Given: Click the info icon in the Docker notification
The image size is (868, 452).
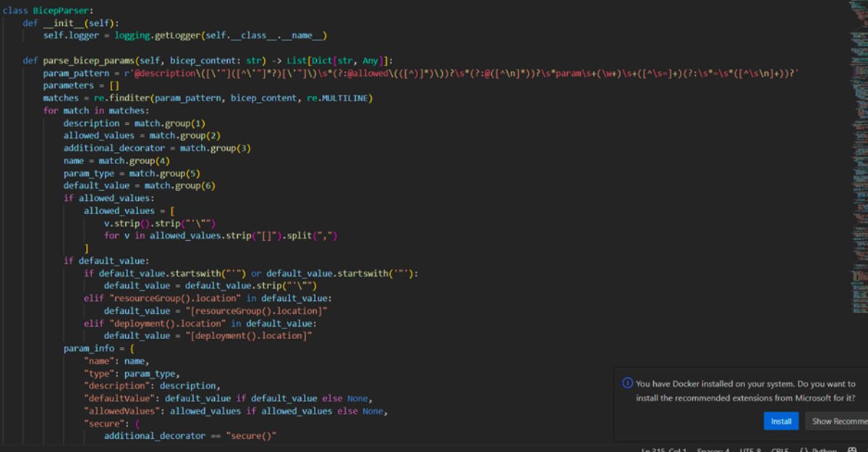Looking at the screenshot, I should pos(628,383).
